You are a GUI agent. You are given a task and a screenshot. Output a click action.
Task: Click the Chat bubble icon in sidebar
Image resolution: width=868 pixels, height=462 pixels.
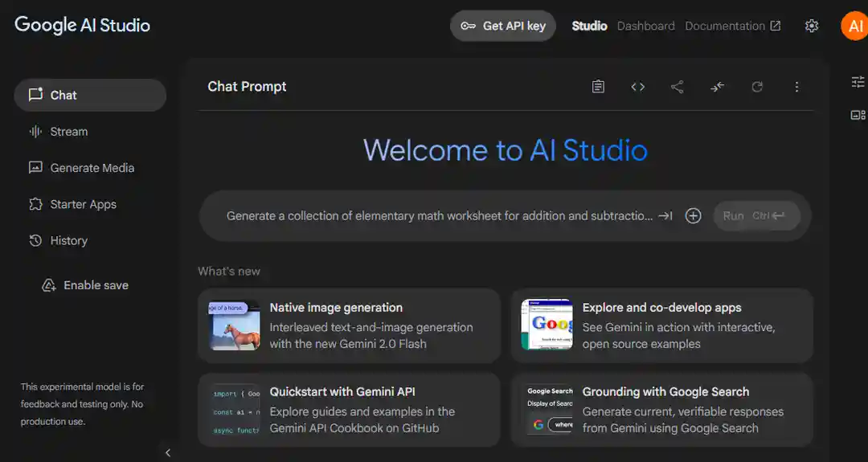click(x=35, y=95)
